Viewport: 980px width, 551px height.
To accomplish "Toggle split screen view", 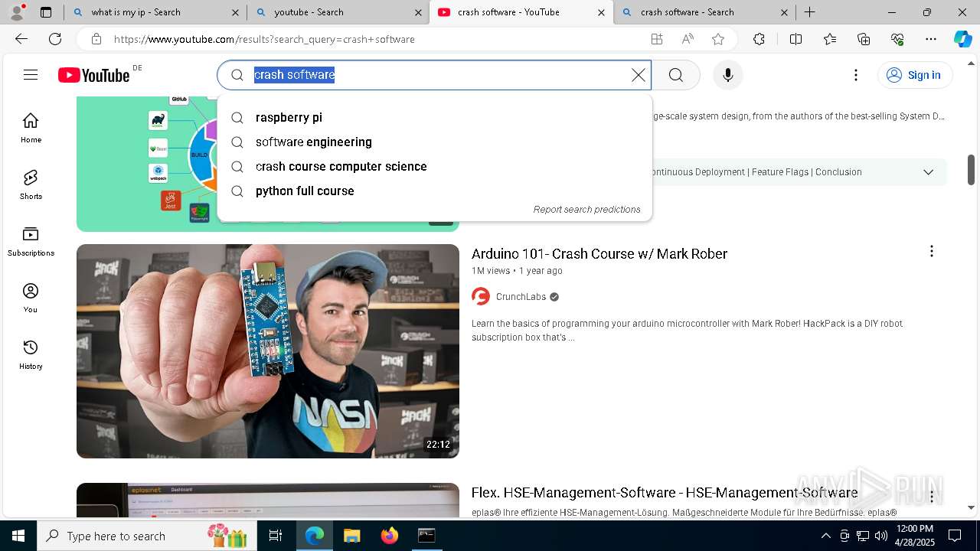I will pyautogui.click(x=795, y=39).
